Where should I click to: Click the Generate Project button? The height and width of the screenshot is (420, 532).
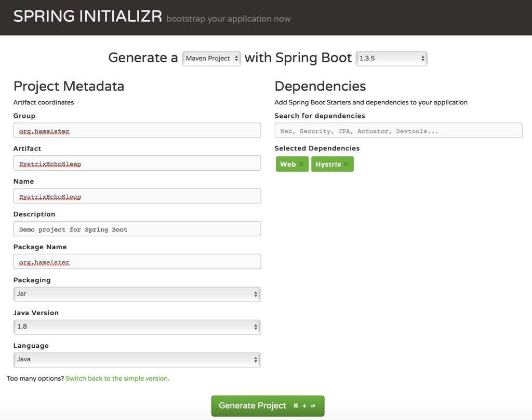click(268, 405)
